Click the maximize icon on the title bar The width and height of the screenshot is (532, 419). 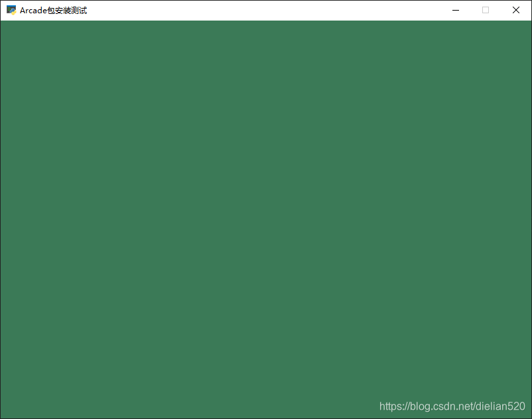tap(485, 10)
